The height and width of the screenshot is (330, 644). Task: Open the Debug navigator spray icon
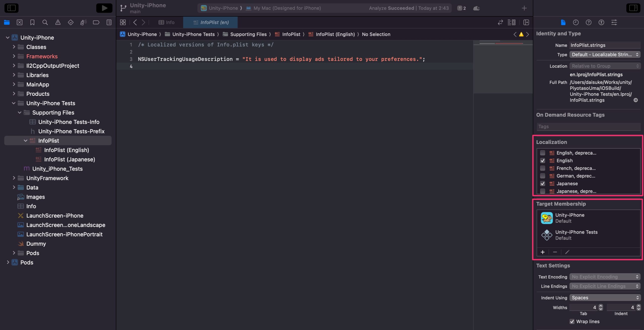pyautogui.click(x=84, y=22)
